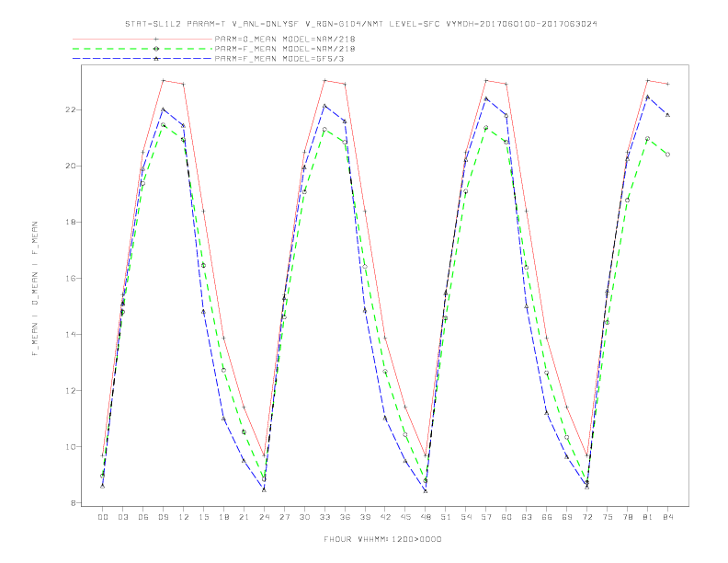
Task: Click the chart title starting with STAT=SL1L2
Action: pyautogui.click(x=360, y=24)
